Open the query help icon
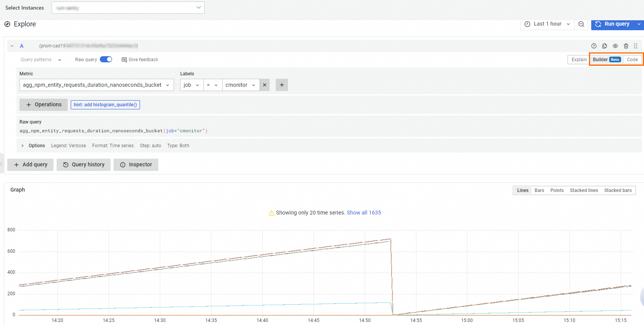Image resolution: width=644 pixels, height=325 pixels. point(594,46)
